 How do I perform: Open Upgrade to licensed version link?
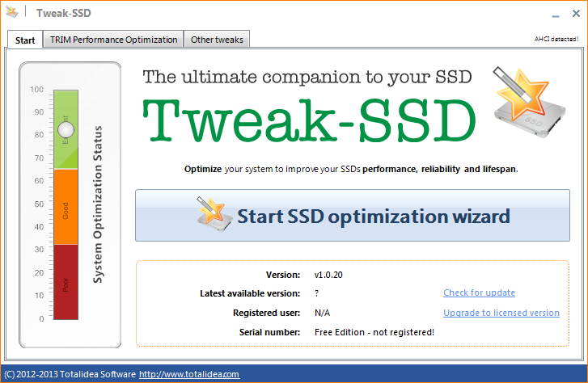pos(501,313)
